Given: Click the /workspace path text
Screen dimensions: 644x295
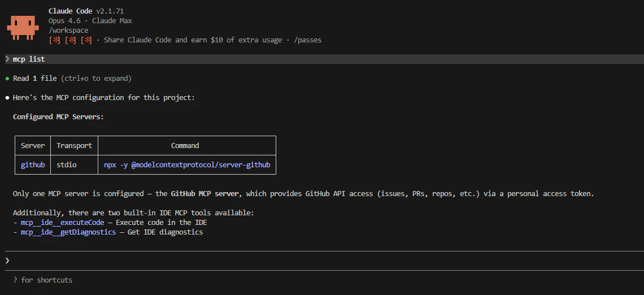Looking at the screenshot, I should pos(68,31).
